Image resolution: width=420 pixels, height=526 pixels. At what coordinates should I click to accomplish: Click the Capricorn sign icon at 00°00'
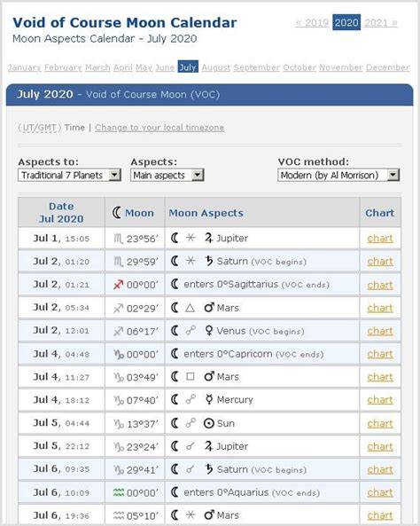119,355
